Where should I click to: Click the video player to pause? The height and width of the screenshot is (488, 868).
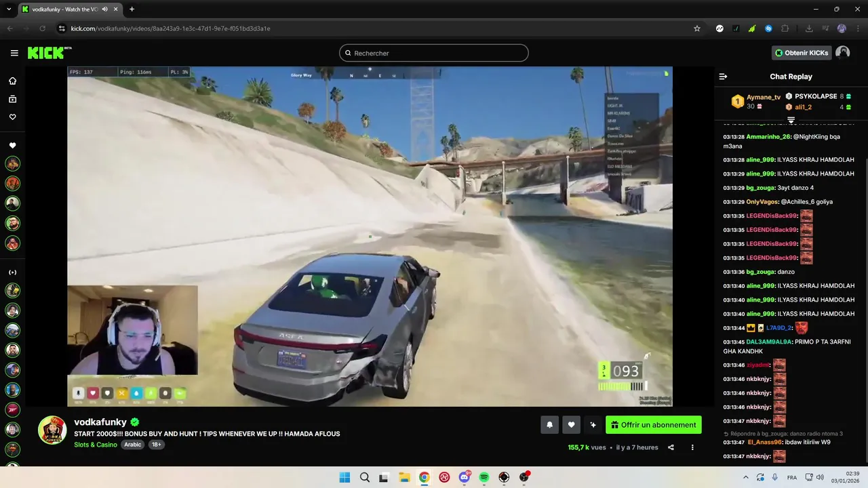pyautogui.click(x=370, y=236)
